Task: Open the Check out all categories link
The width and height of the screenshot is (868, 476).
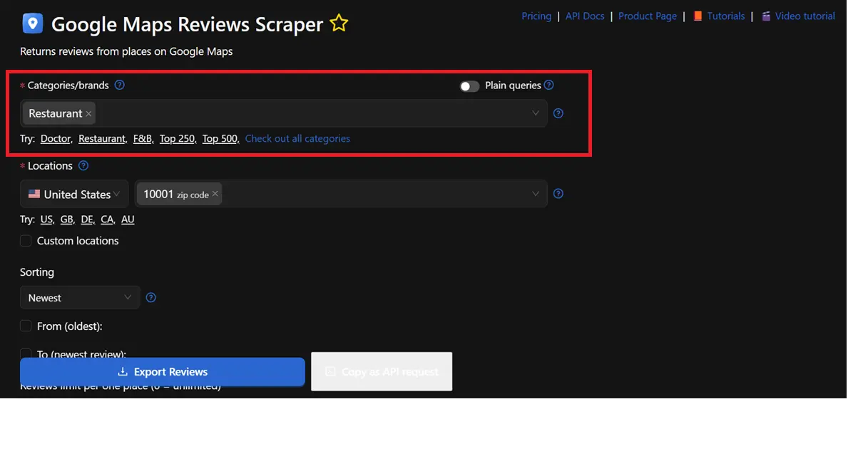Action: pyautogui.click(x=297, y=138)
